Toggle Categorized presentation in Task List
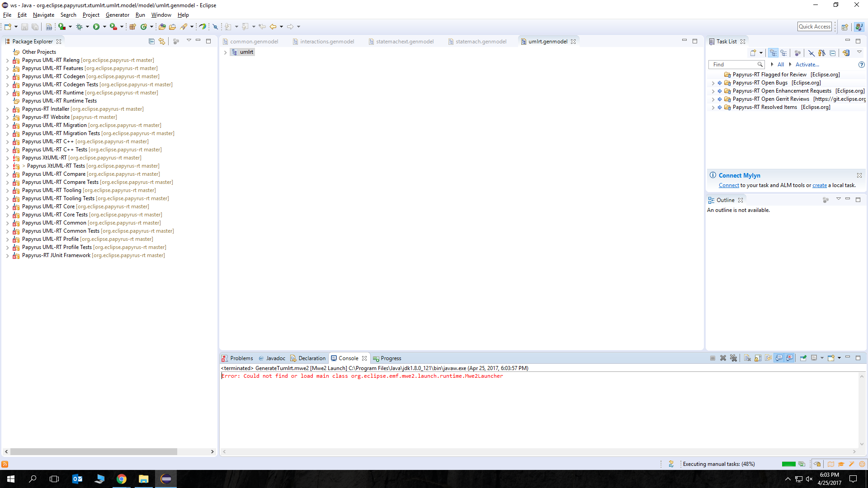The height and width of the screenshot is (488, 868). tap(774, 53)
